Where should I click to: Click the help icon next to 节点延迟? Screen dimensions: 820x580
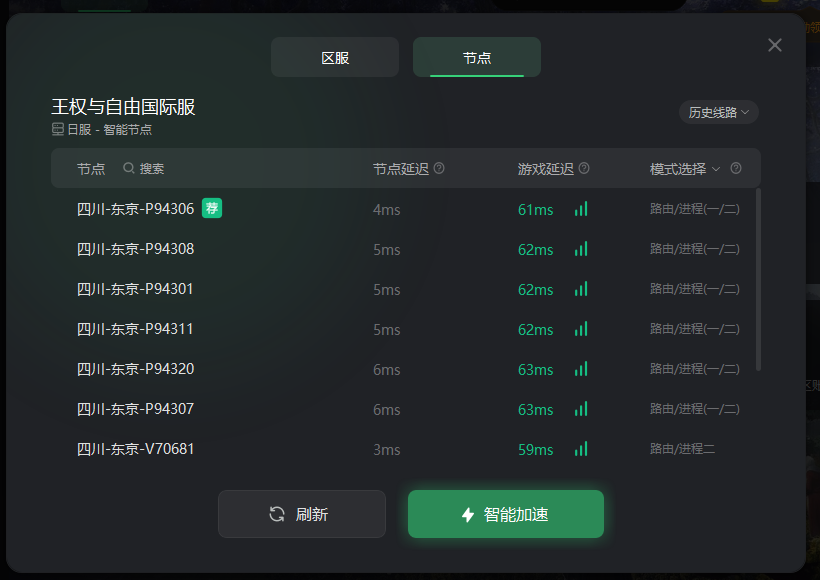pos(439,168)
